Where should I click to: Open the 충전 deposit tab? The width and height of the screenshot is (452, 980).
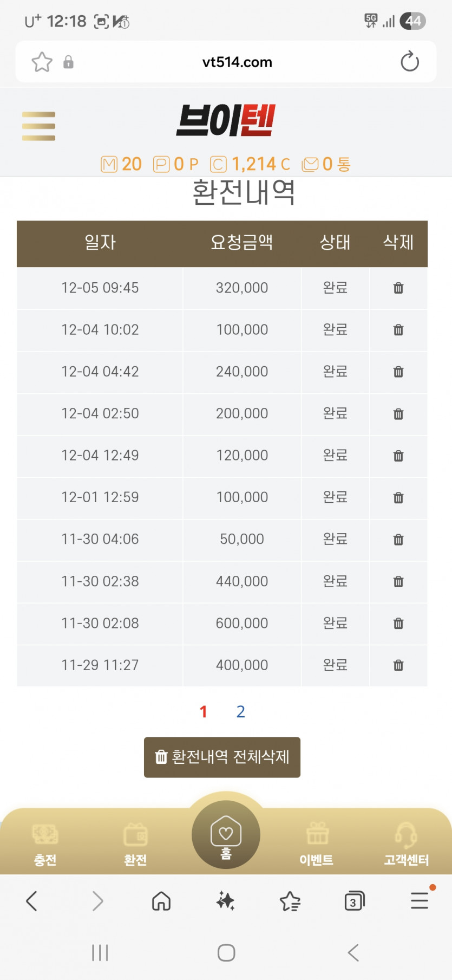(45, 844)
